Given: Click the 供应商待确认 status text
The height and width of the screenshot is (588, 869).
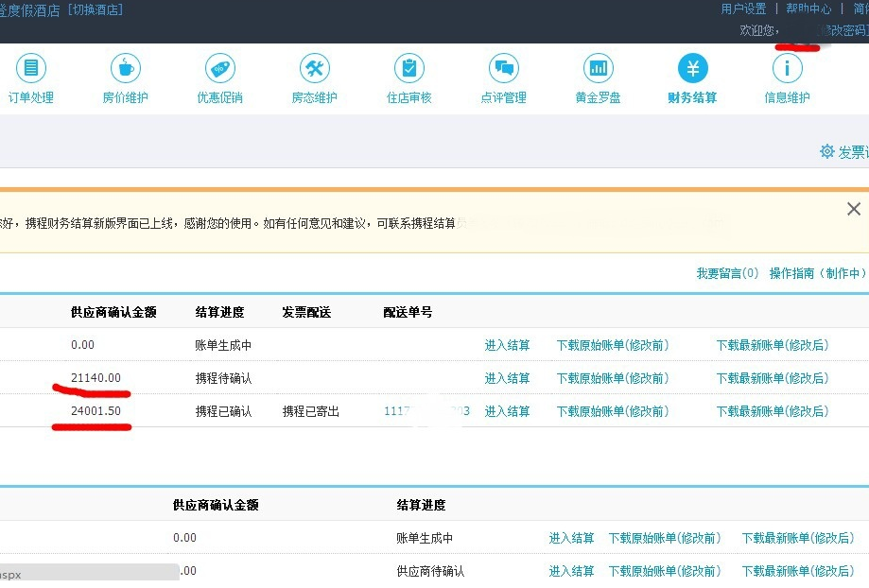Looking at the screenshot, I should pyautogui.click(x=430, y=571).
